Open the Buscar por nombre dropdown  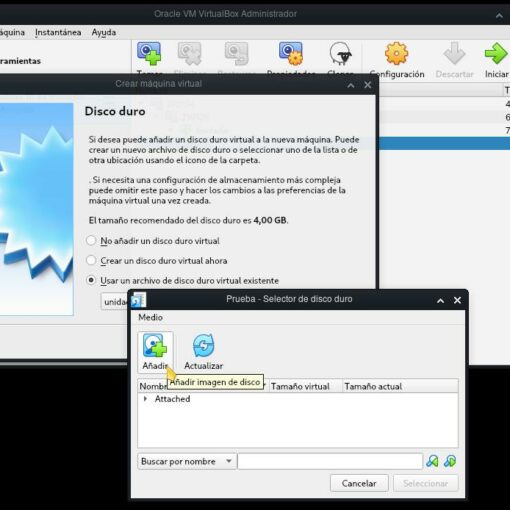(x=187, y=461)
